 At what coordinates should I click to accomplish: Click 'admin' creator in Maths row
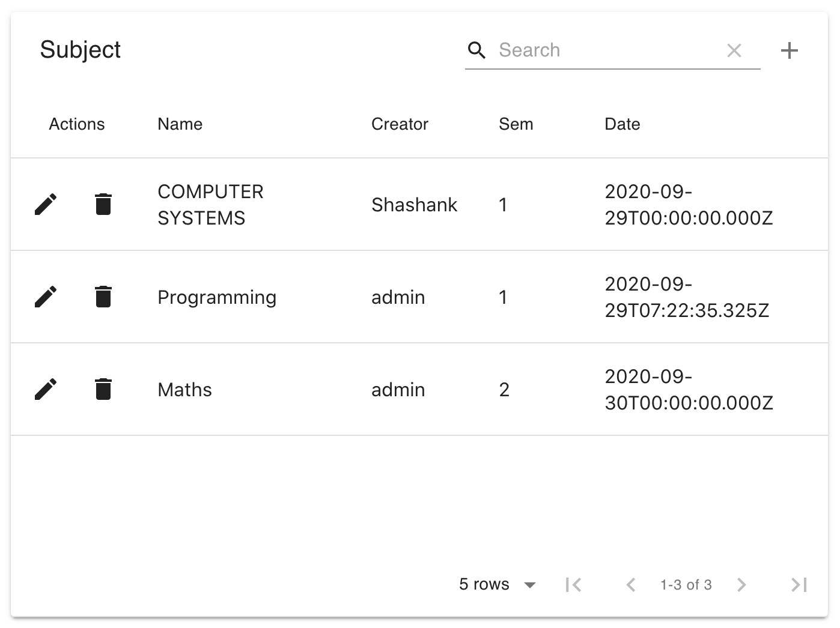(x=398, y=390)
